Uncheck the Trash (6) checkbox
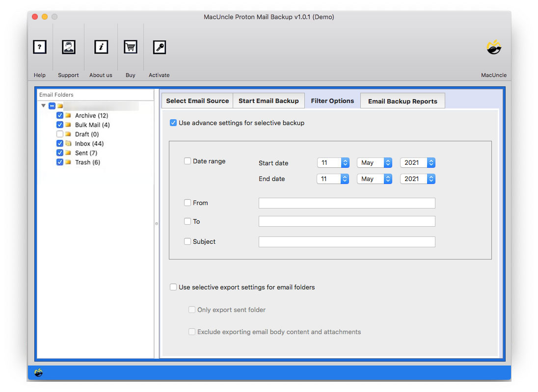 point(60,162)
